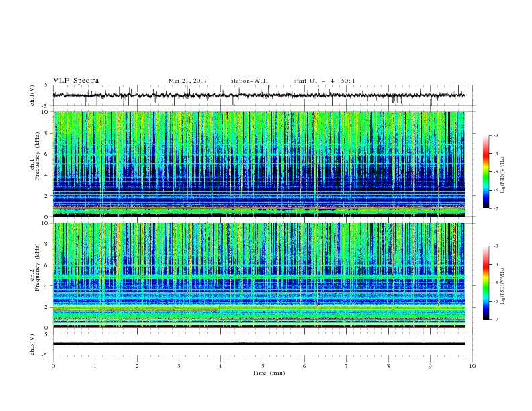Click the time axis tick label '2'
532x411 pixels.
pyautogui.click(x=137, y=366)
